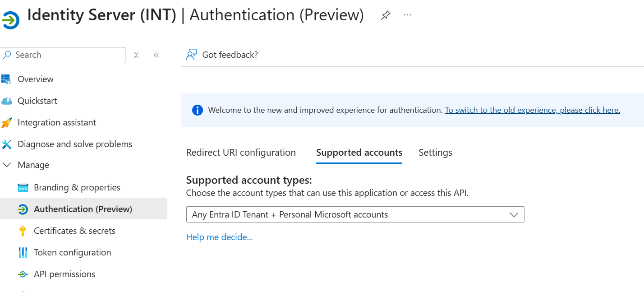Click the magnifier icon in search box
The width and height of the screenshot is (644, 292).
tap(7, 55)
